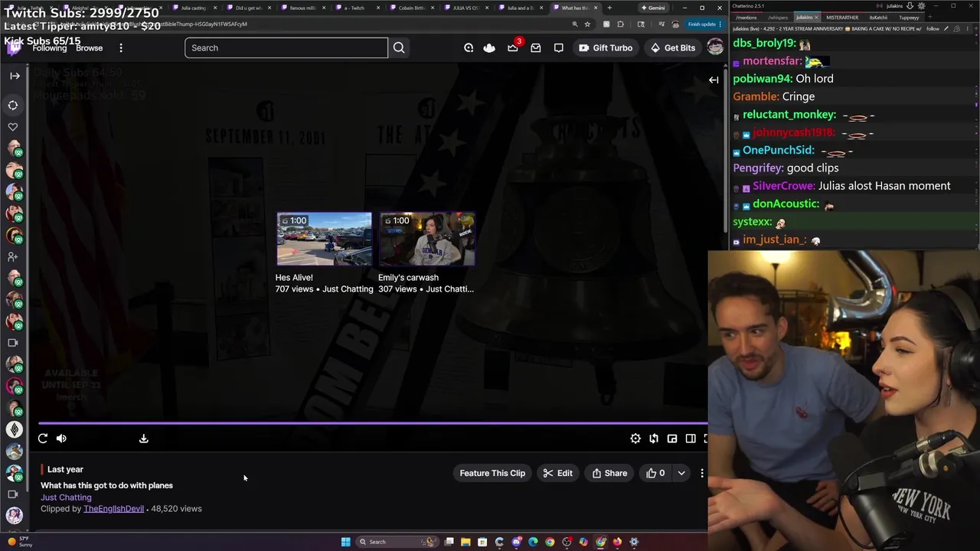Open the notifications inbox with badge 3
Screen dimensions: 980x551
[x=513, y=47]
